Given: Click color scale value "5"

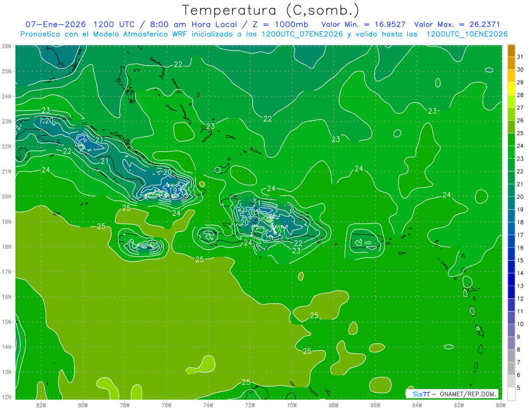Looking at the screenshot, I should click(x=519, y=388).
